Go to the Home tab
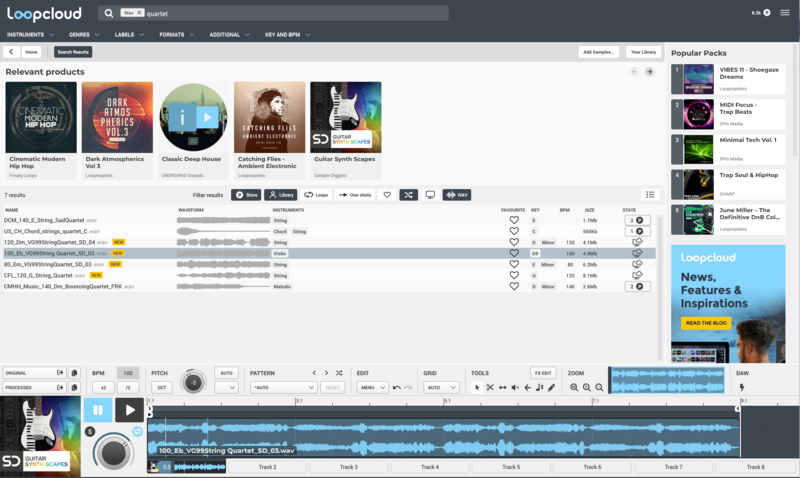800x478 pixels. (31, 52)
